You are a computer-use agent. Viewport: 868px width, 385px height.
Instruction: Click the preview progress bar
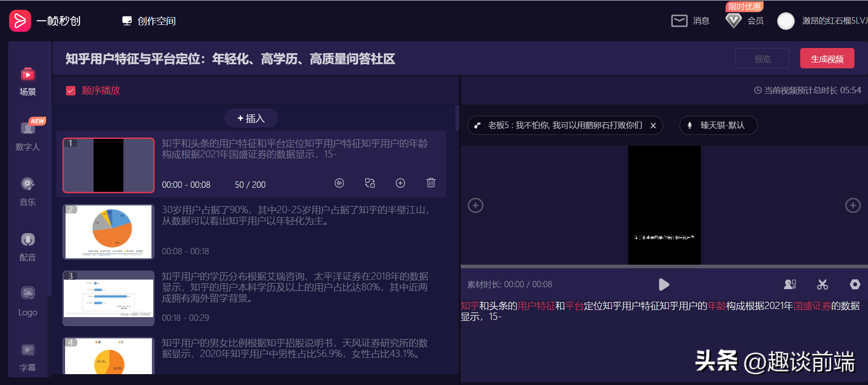coord(664,267)
